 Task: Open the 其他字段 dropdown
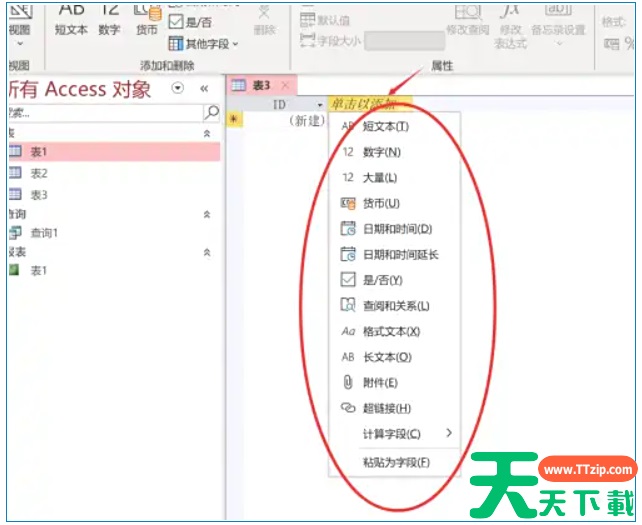pos(203,43)
